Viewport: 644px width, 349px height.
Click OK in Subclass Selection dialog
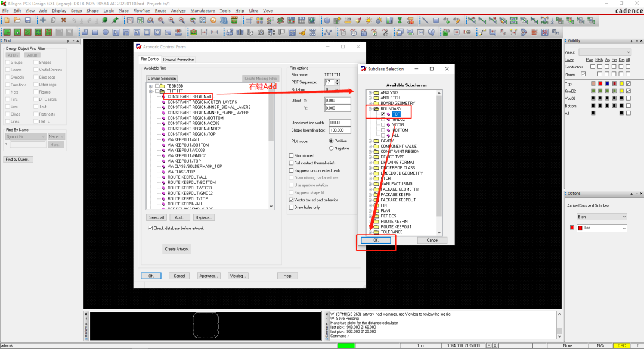[x=376, y=241]
